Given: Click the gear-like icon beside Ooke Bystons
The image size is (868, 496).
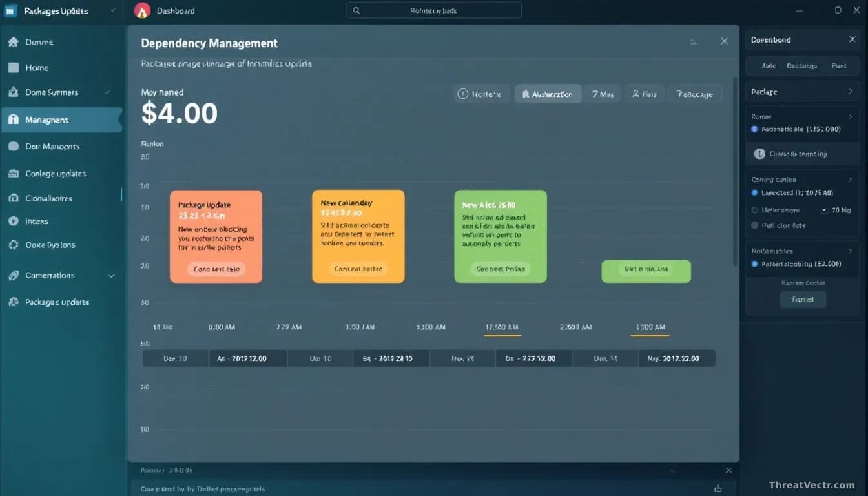Looking at the screenshot, I should [x=13, y=245].
